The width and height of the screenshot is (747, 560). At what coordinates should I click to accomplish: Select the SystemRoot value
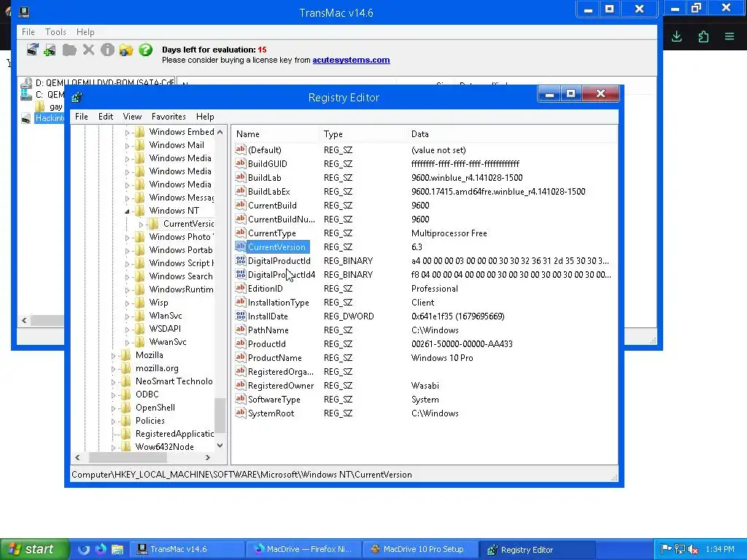click(x=271, y=413)
